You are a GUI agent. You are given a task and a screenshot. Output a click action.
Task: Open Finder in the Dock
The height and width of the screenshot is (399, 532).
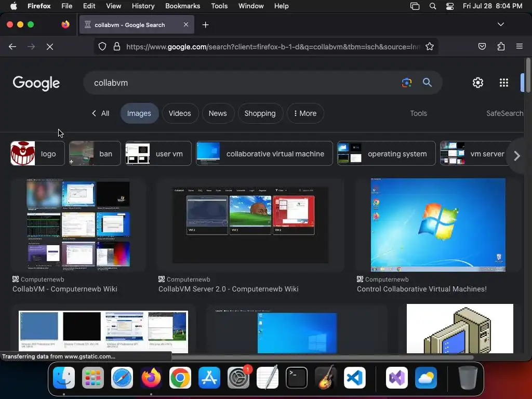coord(64,378)
